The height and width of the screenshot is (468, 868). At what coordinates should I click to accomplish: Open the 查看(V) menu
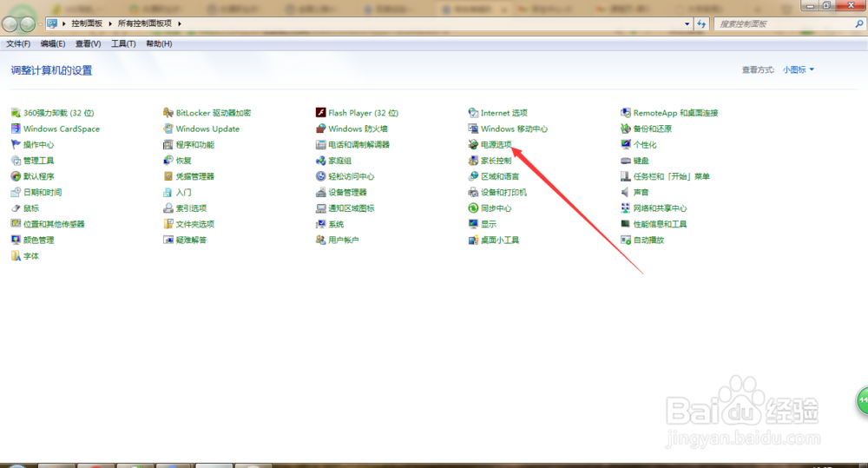coord(88,43)
